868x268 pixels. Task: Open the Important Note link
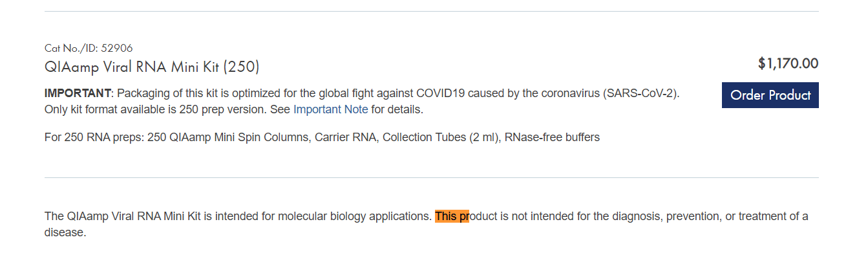(330, 109)
